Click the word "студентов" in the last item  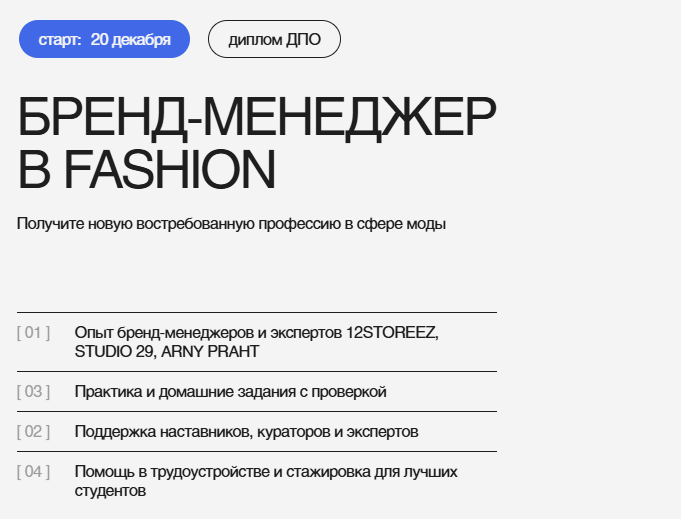click(x=110, y=491)
